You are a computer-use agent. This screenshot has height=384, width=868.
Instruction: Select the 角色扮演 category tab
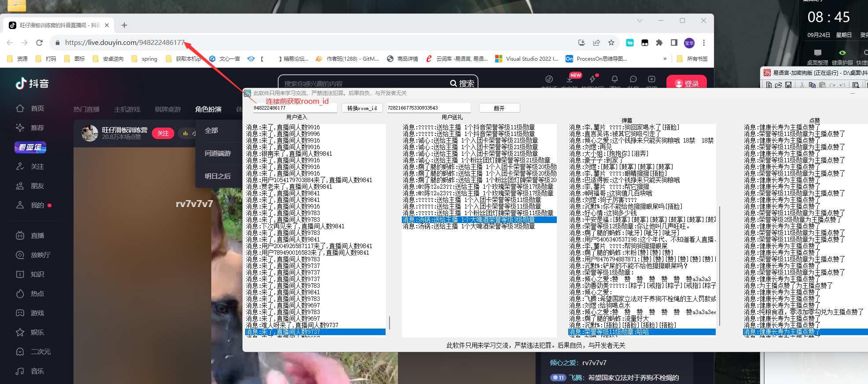208,109
